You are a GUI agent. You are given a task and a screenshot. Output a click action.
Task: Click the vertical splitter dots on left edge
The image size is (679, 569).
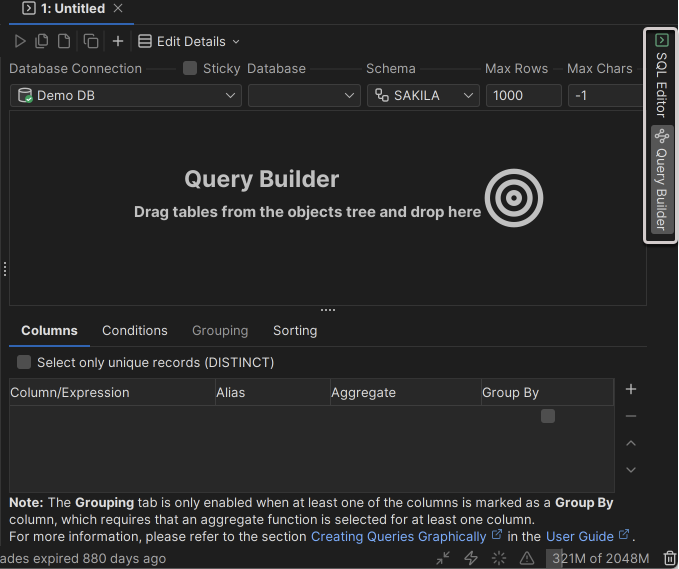click(4, 269)
